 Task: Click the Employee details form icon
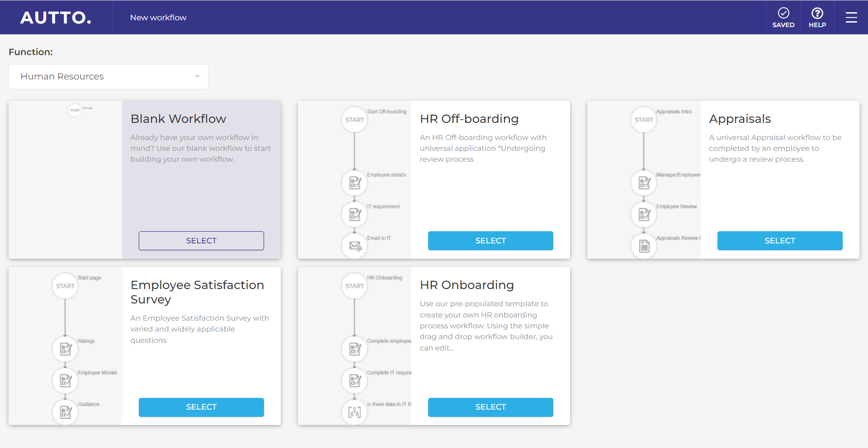[355, 183]
